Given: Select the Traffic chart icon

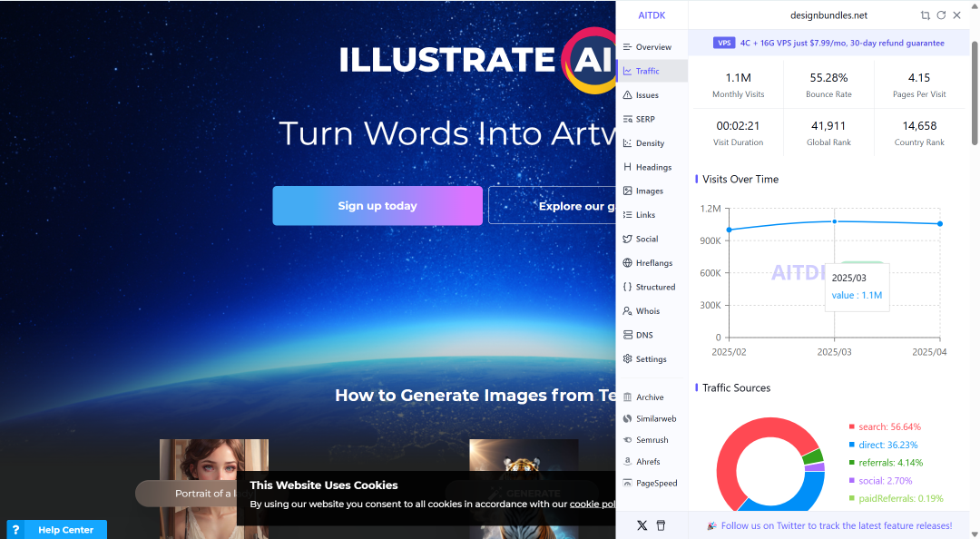Looking at the screenshot, I should point(627,72).
